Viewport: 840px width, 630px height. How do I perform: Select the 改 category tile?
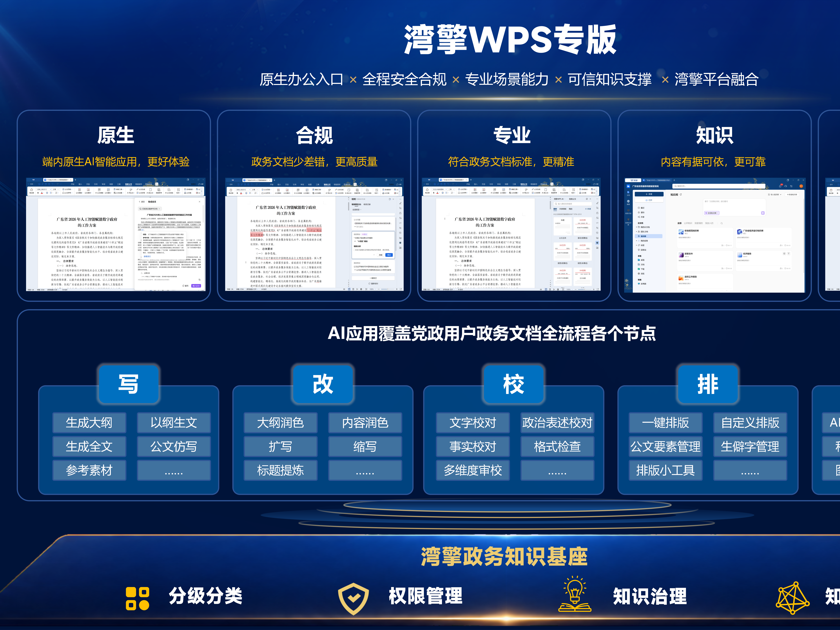(x=323, y=384)
